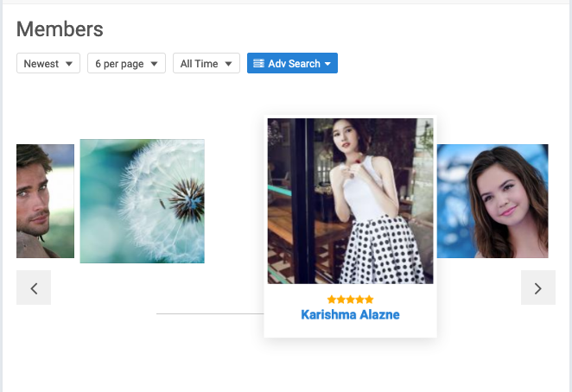Select the bearded man's profile photo
This screenshot has width=572, height=392.
pyautogui.click(x=45, y=201)
